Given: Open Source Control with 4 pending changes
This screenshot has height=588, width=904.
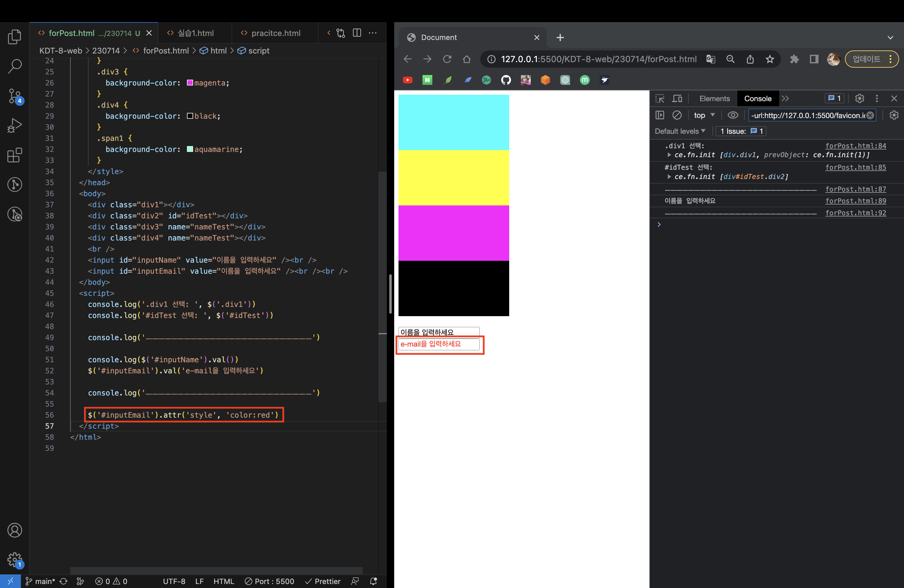Looking at the screenshot, I should (15, 96).
